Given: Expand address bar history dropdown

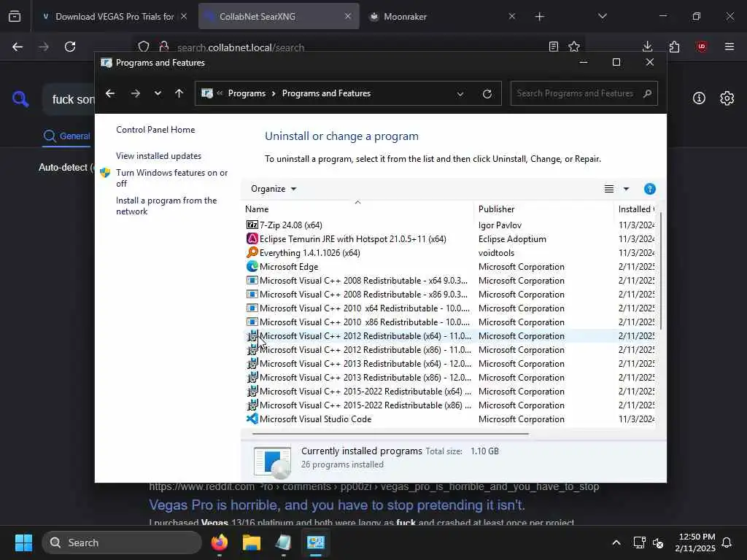Looking at the screenshot, I should 460,94.
